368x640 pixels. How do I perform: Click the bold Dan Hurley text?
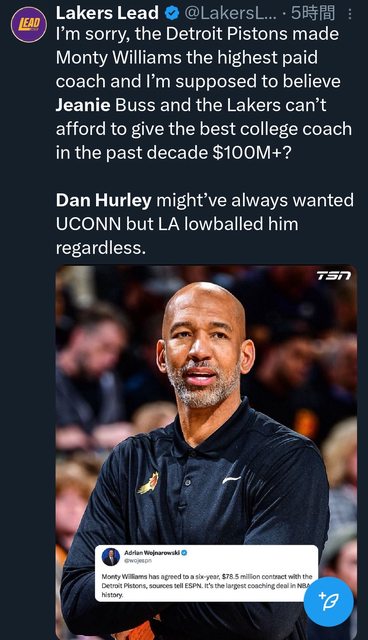pyautogui.click(x=103, y=200)
